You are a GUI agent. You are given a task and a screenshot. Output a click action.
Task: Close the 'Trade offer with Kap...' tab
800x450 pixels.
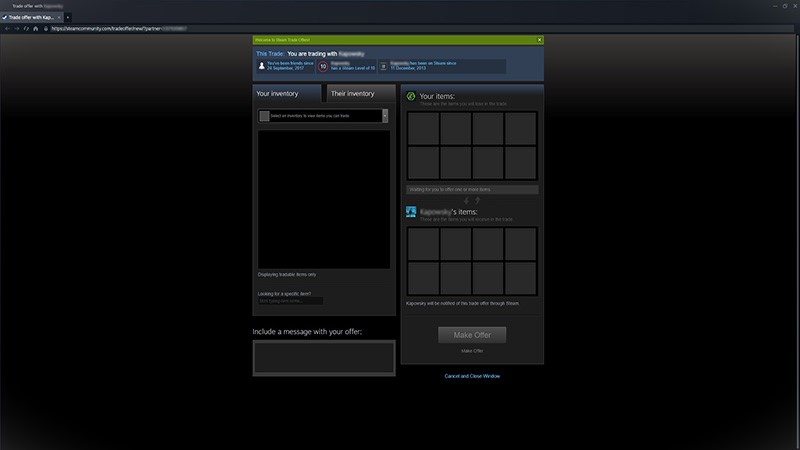[x=59, y=17]
